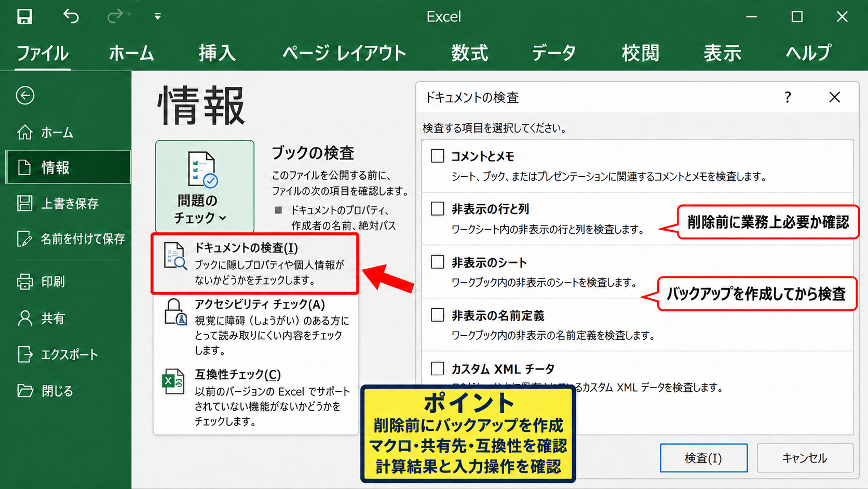Click the ドキュメントの検査 magnifier page icon
This screenshot has height=489, width=868.
tap(175, 256)
